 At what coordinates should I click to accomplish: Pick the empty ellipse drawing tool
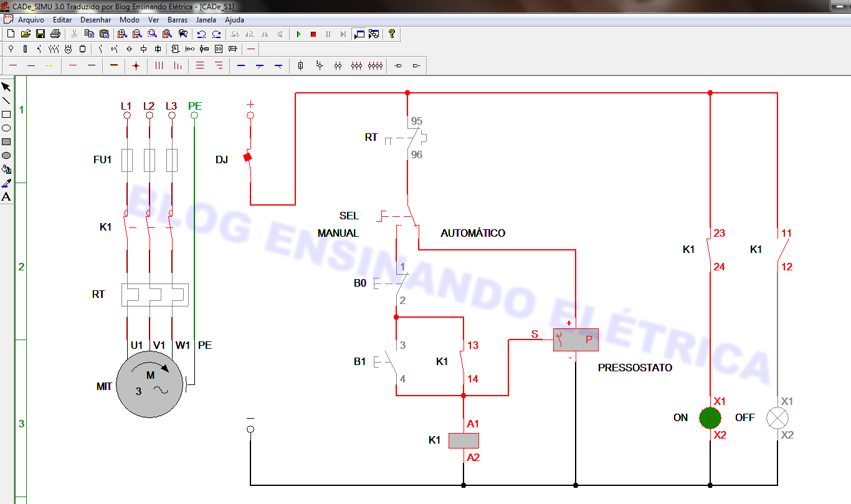[x=6, y=128]
